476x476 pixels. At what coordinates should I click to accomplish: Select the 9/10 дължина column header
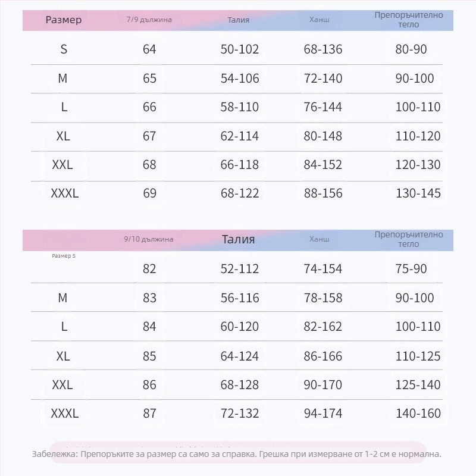point(148,239)
